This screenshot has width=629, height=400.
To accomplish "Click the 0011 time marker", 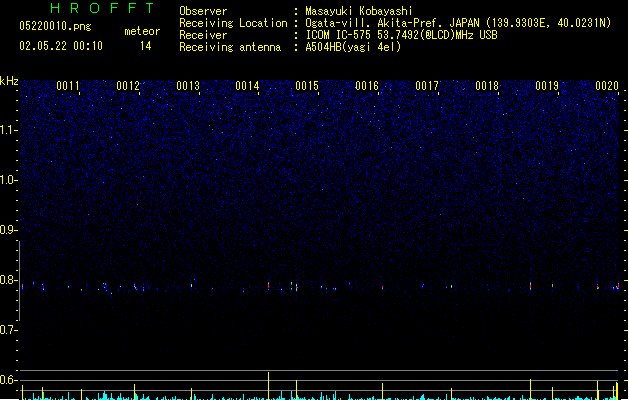I will [68, 86].
